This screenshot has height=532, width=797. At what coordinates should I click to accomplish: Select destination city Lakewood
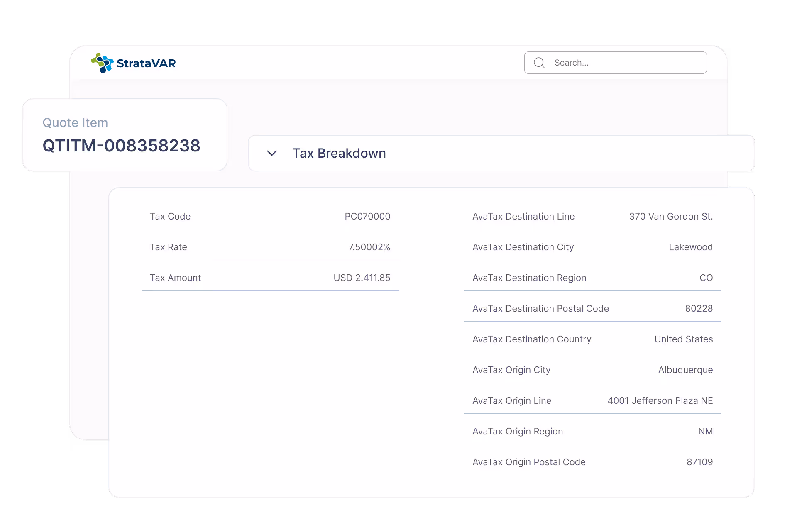point(691,247)
